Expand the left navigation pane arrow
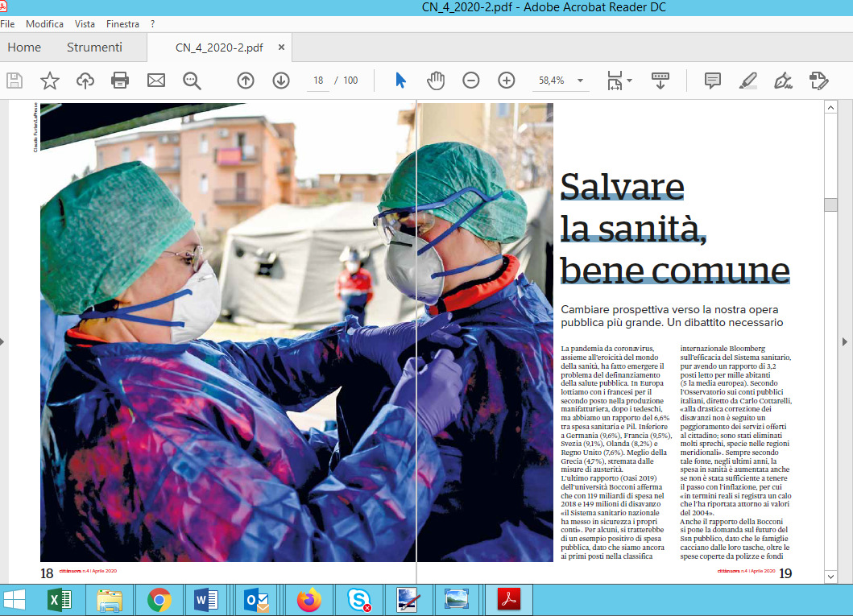Viewport: 853px width, 616px height. pyautogui.click(x=4, y=341)
